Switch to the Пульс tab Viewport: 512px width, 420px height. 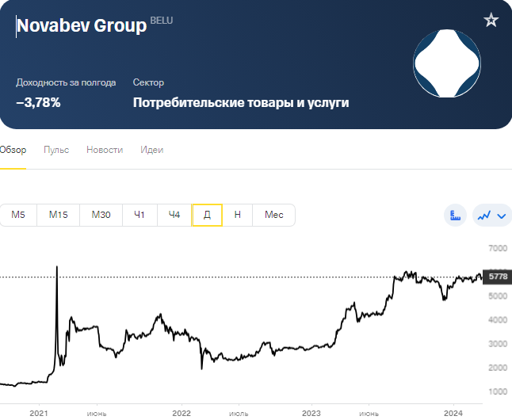point(56,150)
